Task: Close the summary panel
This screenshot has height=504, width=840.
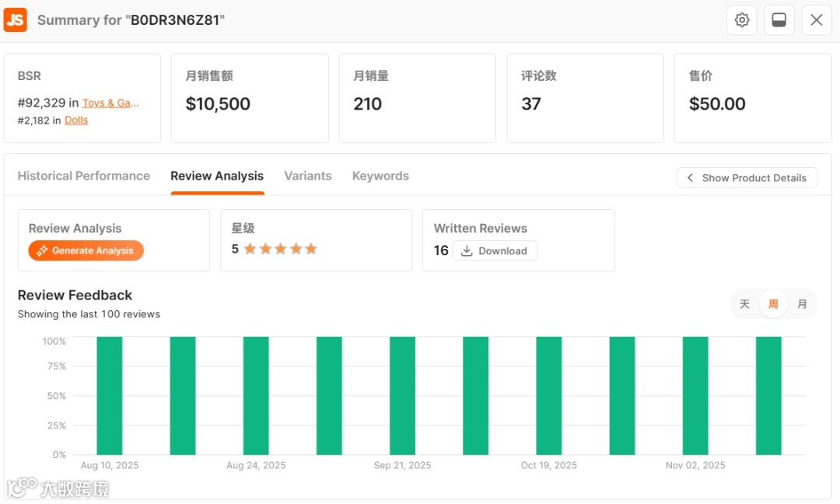Action: point(816,20)
